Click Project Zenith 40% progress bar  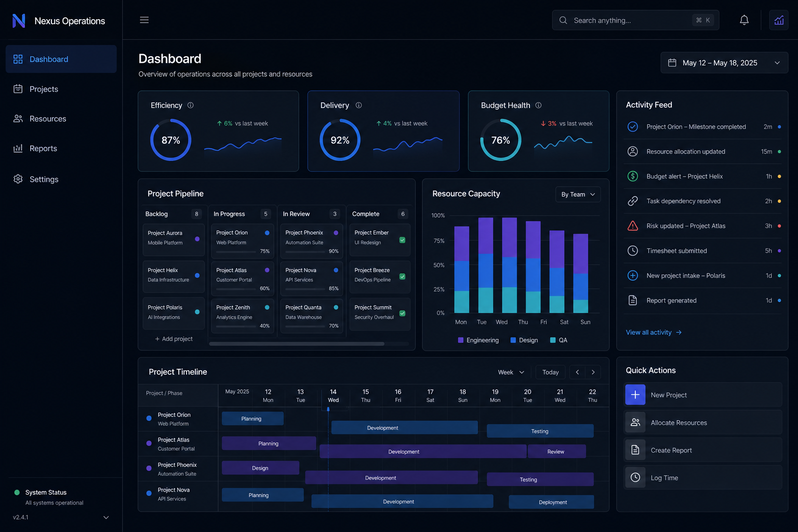click(236, 326)
